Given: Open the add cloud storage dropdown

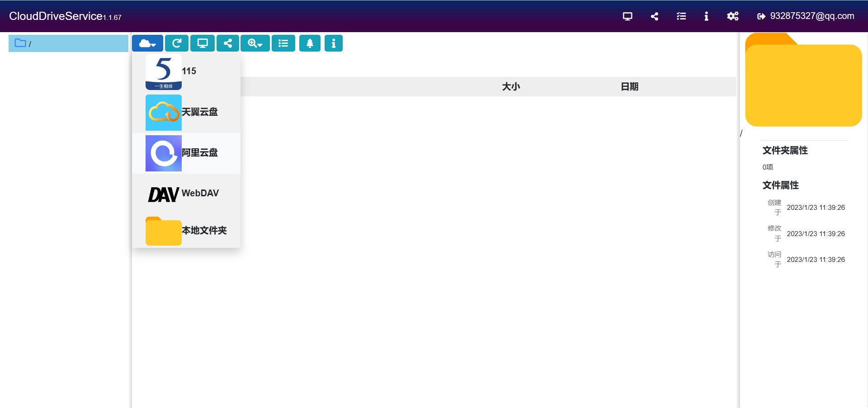Looking at the screenshot, I should pos(147,43).
